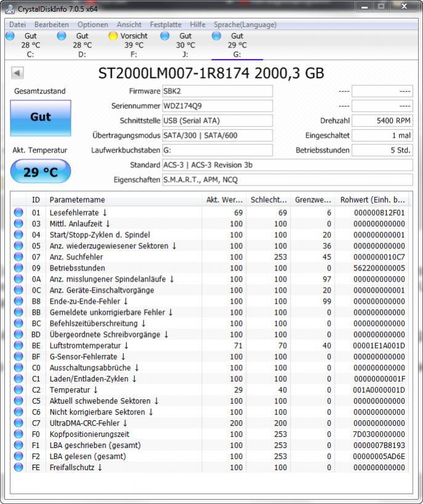Open the Ansicht menu
The width and height of the screenshot is (423, 504).
click(x=129, y=25)
